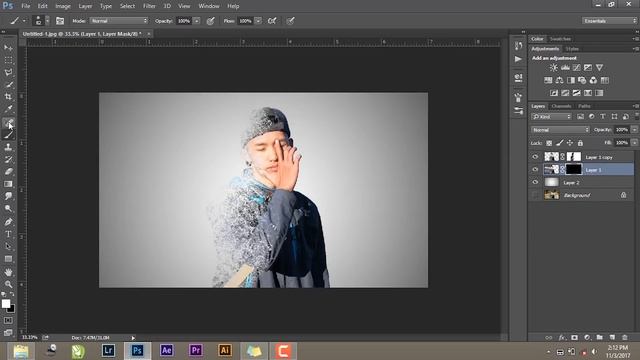Open the Window menu
This screenshot has width=640, height=360.
[209, 6]
